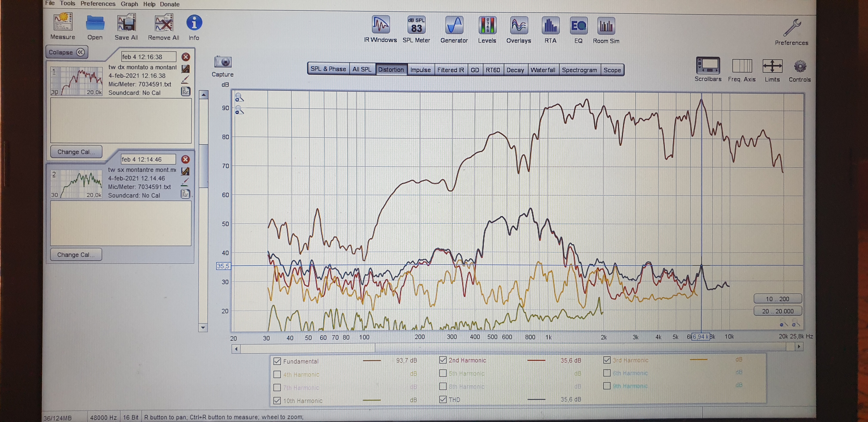Click measurement list scroll up arrow
This screenshot has width=868, height=422.
[x=203, y=95]
